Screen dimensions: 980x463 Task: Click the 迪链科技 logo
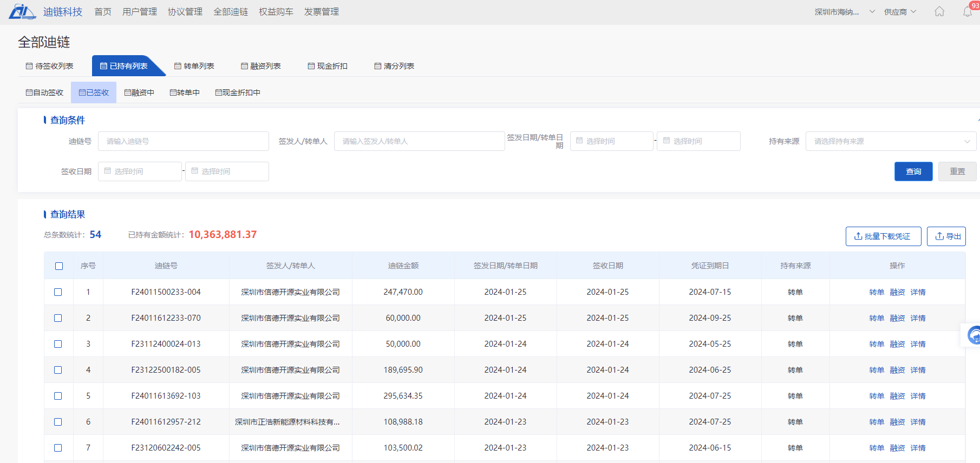click(22, 11)
